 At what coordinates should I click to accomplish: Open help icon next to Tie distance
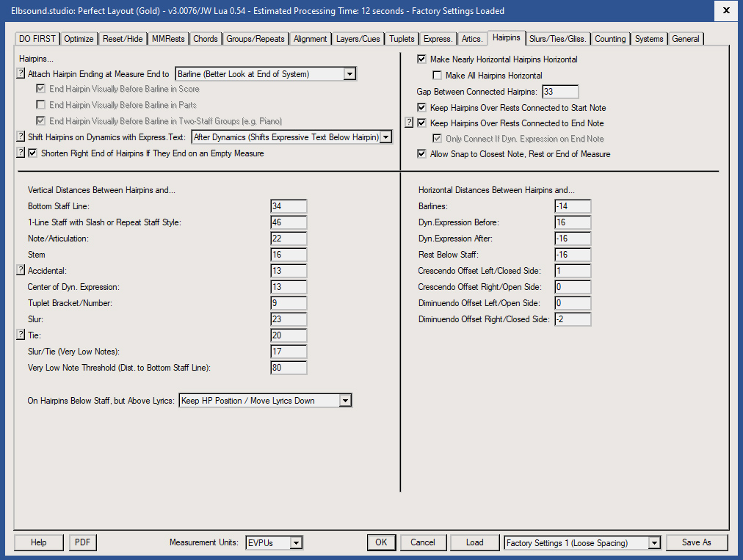(x=21, y=335)
